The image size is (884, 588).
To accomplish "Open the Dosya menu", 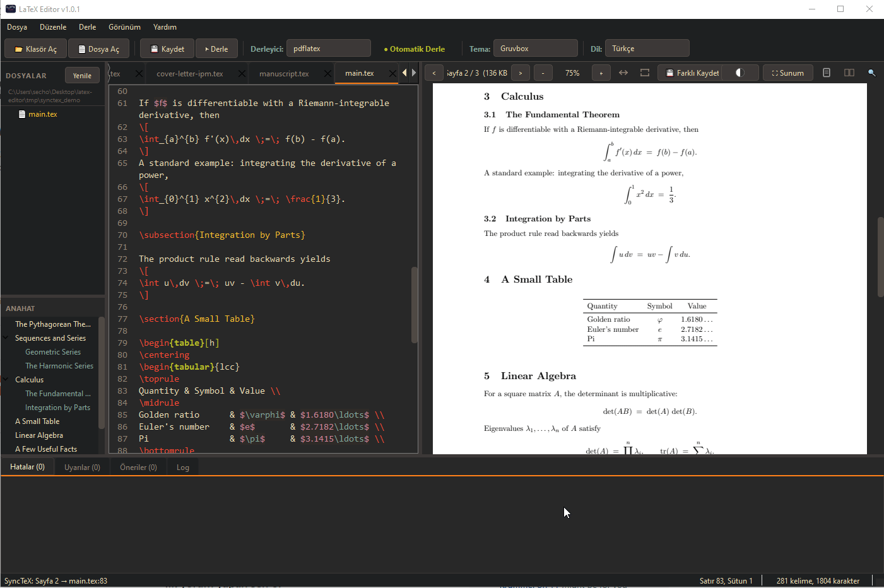I will (17, 27).
